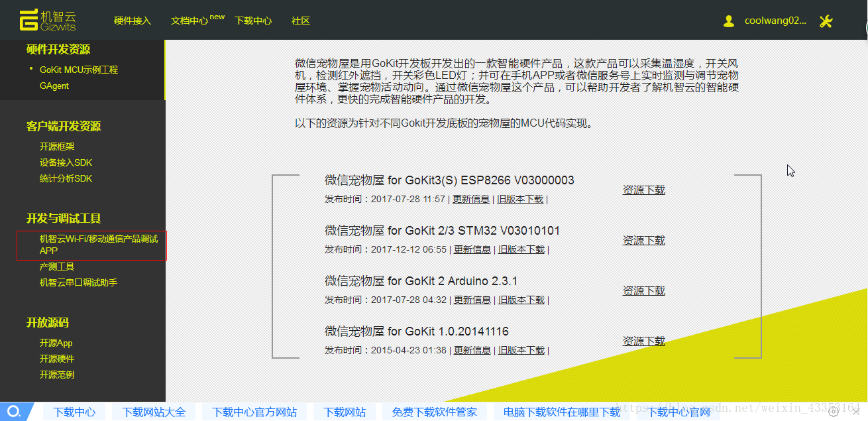Click suggestion 电脑下载软件在哪里下载
Image resolution: width=868 pixels, height=421 pixels.
(562, 412)
